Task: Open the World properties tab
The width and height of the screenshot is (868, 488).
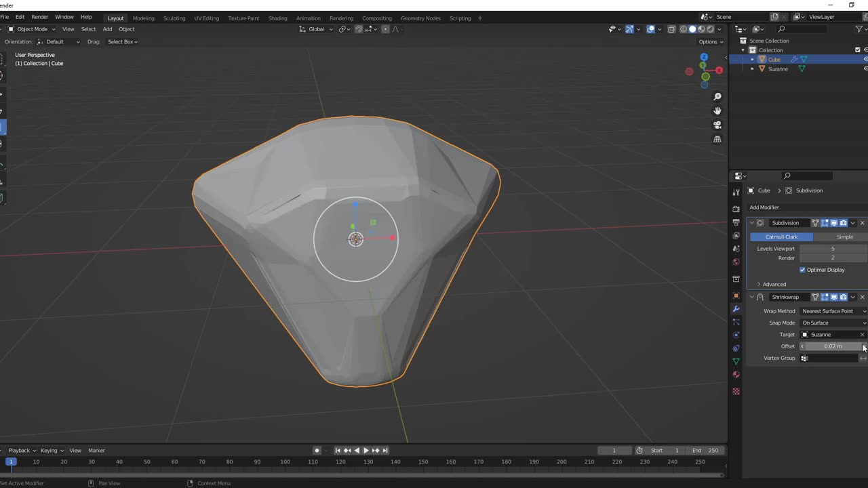Action: click(x=736, y=262)
